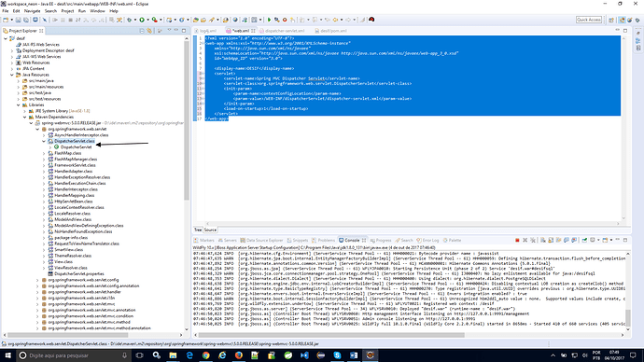Toggle Link with Editor in the Project Explorer
This screenshot has width=644, height=362.
149,31
